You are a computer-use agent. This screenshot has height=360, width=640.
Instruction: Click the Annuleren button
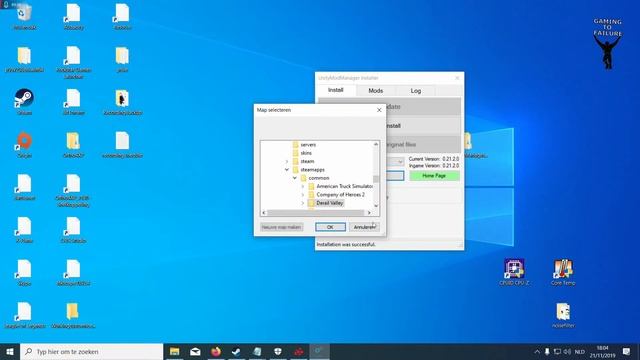pos(364,227)
